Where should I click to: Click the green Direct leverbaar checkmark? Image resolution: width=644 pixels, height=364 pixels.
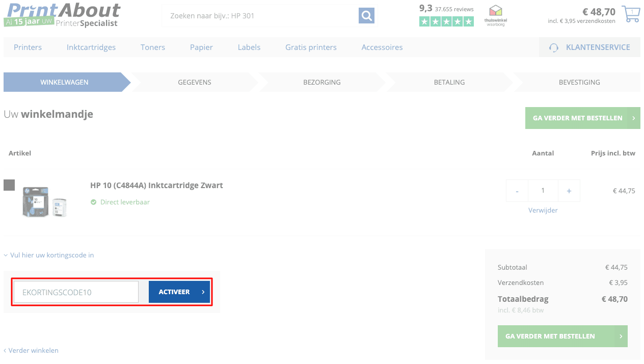93,202
